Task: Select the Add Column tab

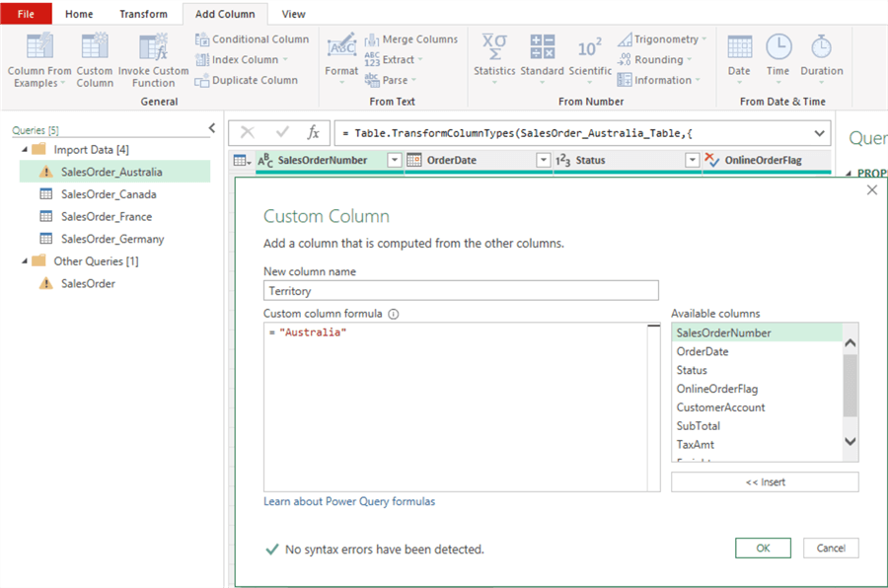Action: pos(225,14)
